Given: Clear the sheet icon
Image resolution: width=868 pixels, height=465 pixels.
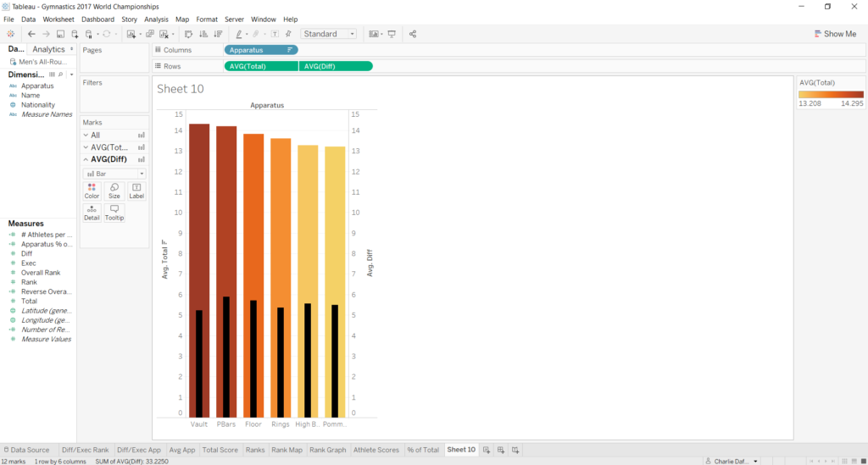Looking at the screenshot, I should click(164, 34).
